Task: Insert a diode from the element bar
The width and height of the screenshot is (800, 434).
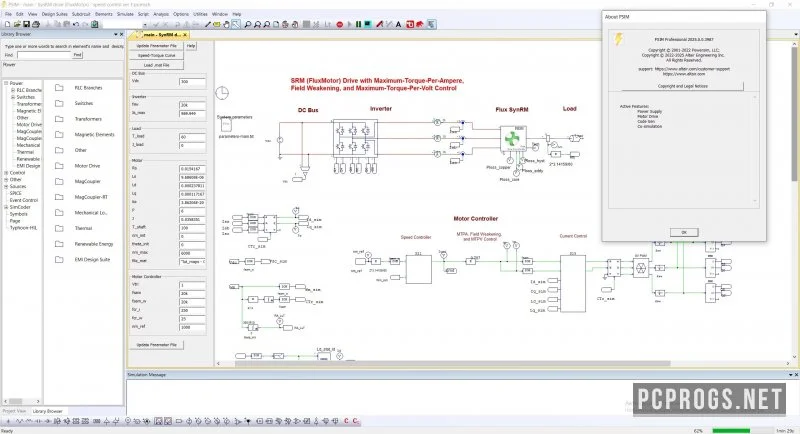Action: pyautogui.click(x=47, y=421)
